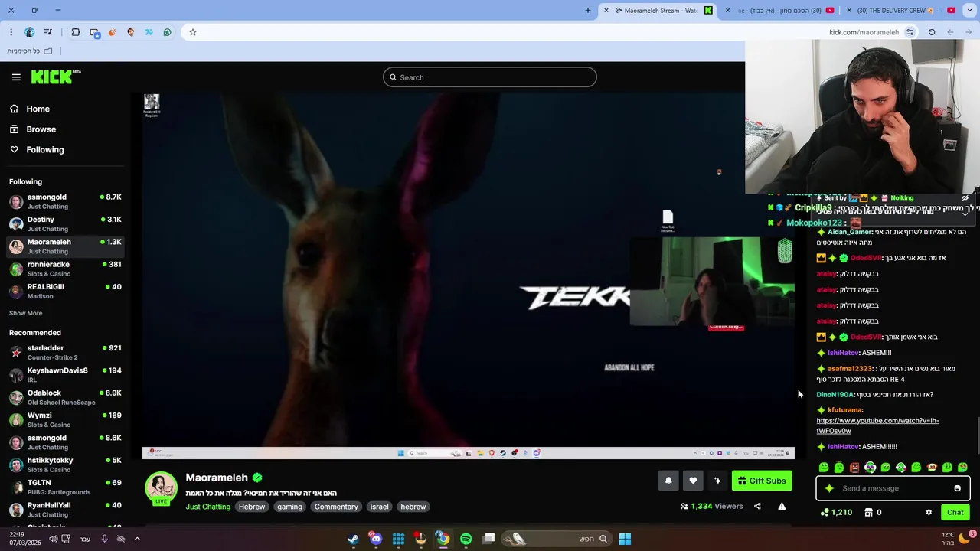980x551 pixels.
Task: Click the green sparkle icon in message box
Action: [829, 488]
